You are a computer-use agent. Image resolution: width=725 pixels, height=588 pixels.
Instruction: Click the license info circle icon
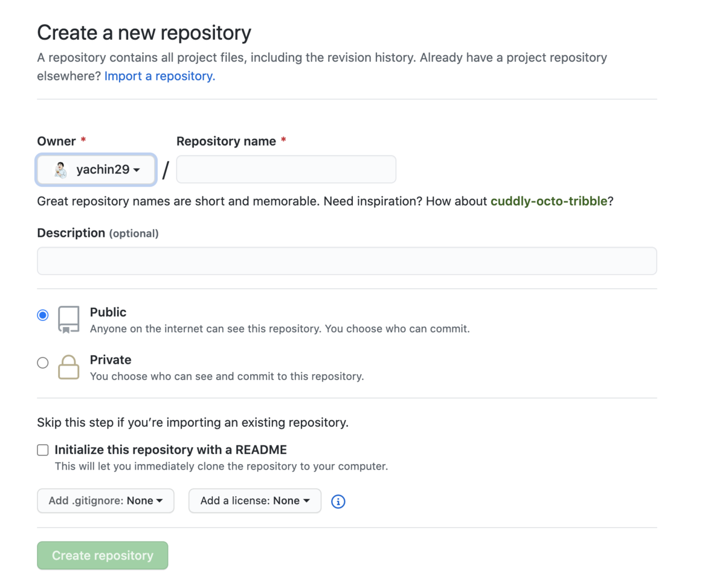pos(338,502)
